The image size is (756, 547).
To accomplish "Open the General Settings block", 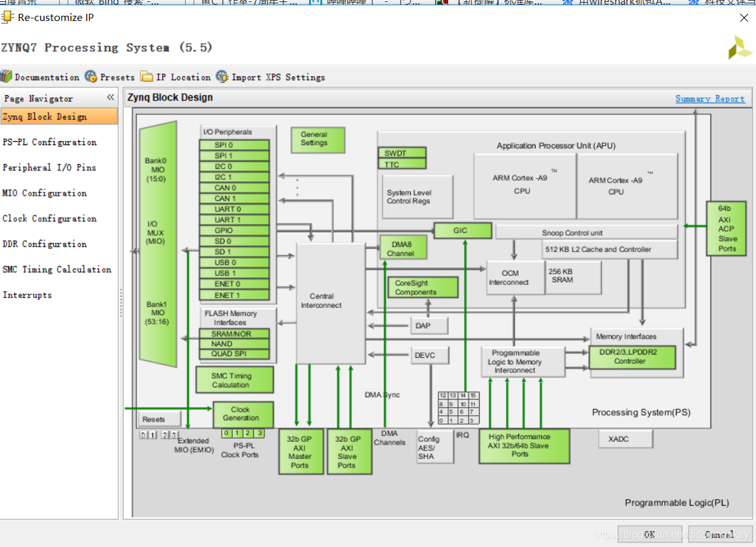I will point(318,140).
